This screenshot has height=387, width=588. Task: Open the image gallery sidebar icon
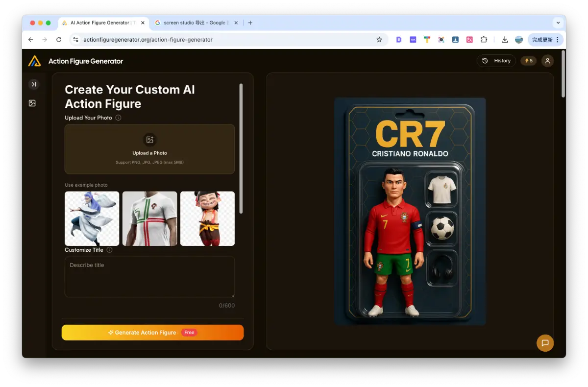(x=32, y=103)
